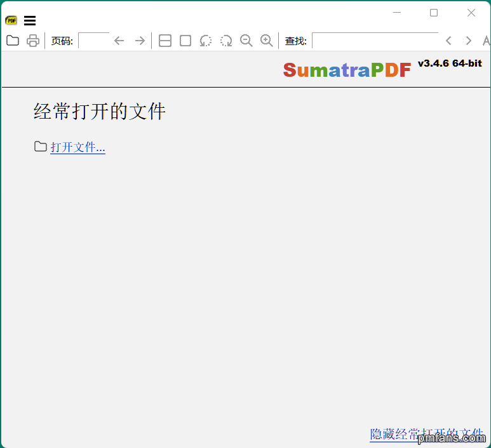The height and width of the screenshot is (448, 491).
Task: Click the page number input field
Action: point(94,41)
